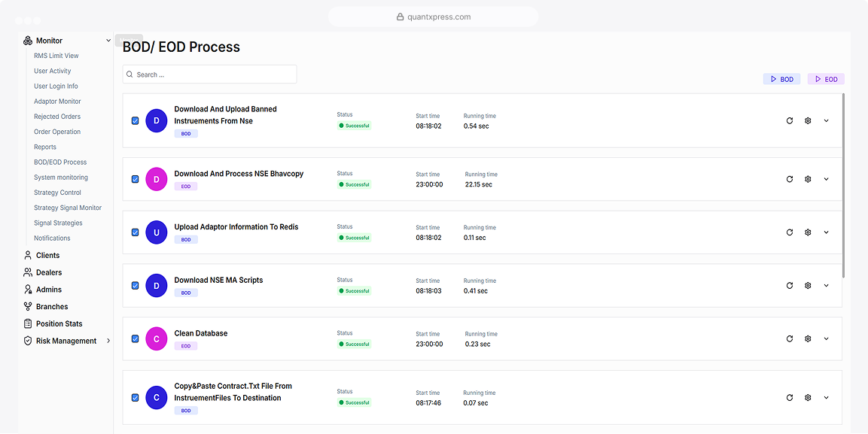The image size is (868, 434).
Task: Click the Admins icon in sidebar
Action: tap(28, 290)
